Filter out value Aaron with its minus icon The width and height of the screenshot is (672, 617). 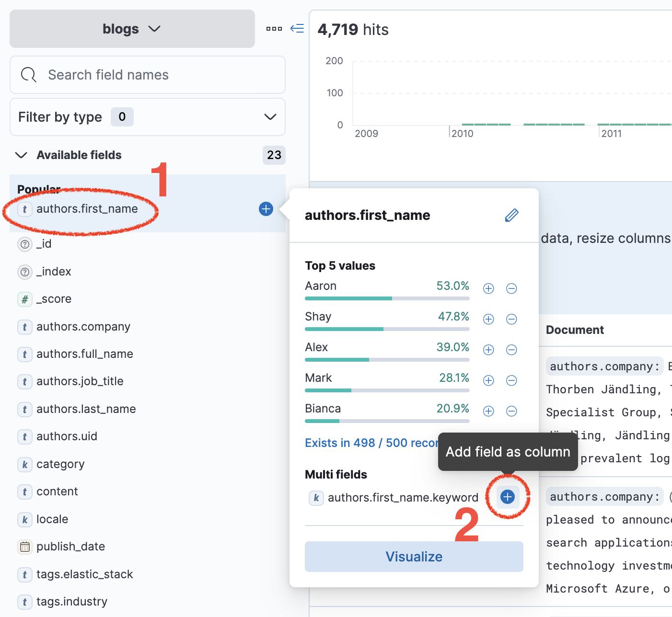point(511,288)
